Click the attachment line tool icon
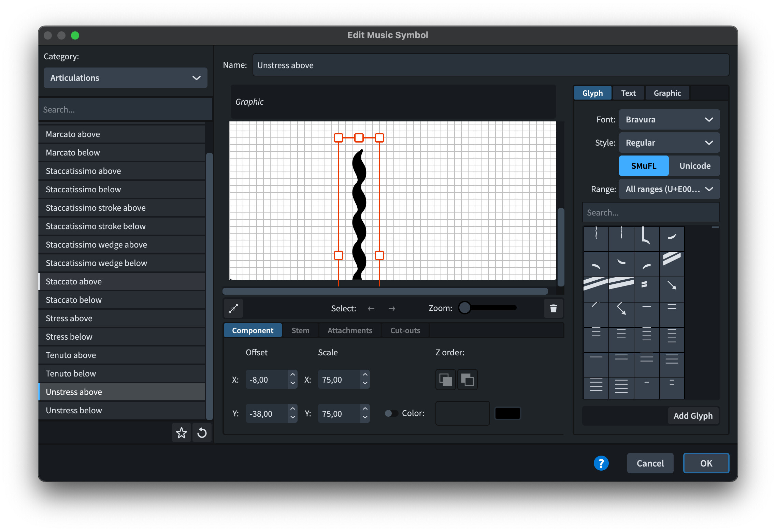 pyautogui.click(x=233, y=309)
